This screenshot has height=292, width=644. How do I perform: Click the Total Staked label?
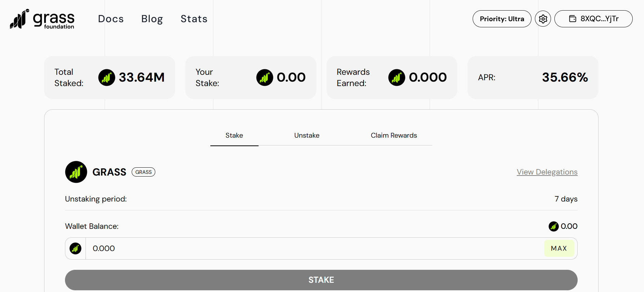tap(69, 78)
